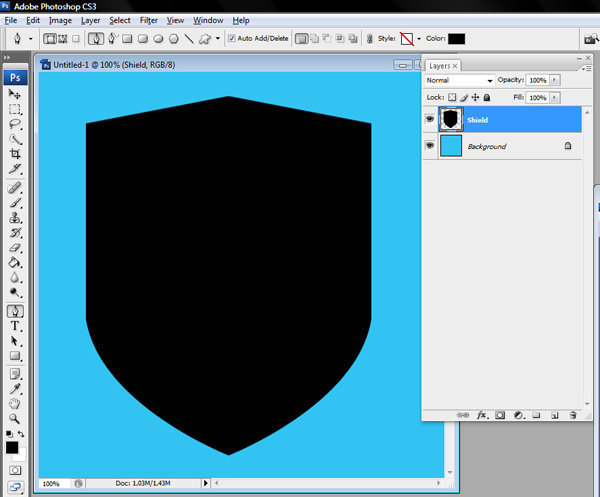Select the Dodge tool
The image size is (600, 497).
(x=15, y=292)
